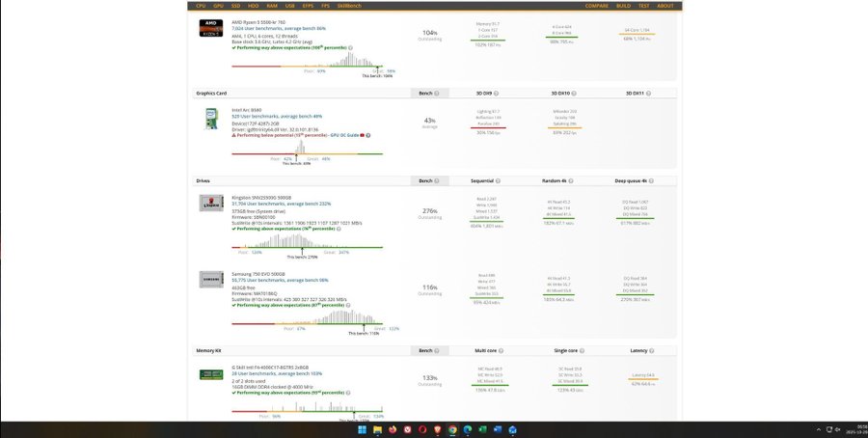Click the Kingston SSD product image

(x=210, y=203)
